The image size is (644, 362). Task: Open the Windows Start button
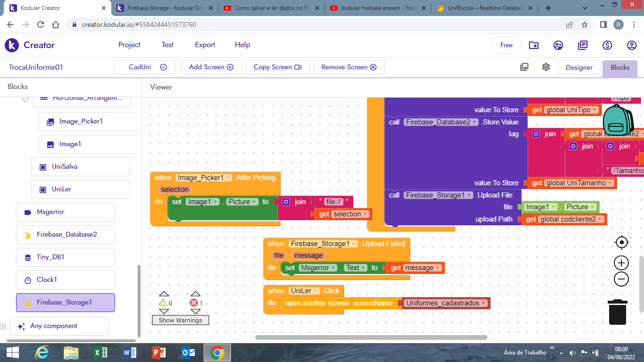13,352
